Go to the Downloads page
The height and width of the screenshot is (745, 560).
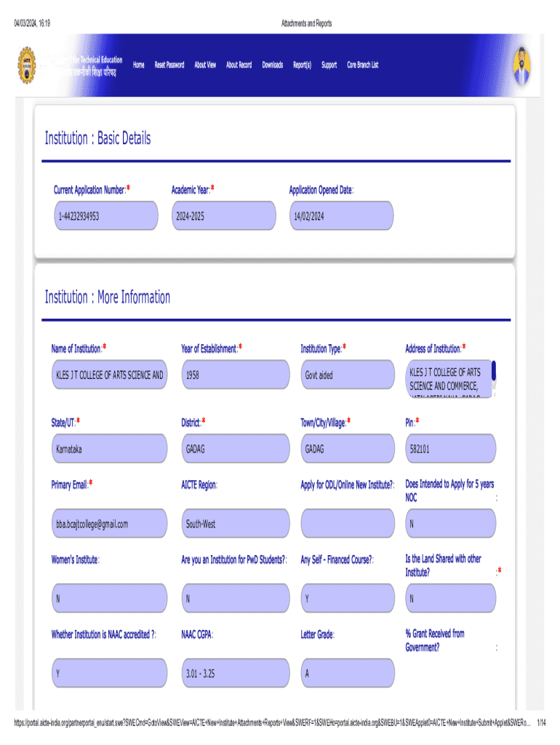pos(273,65)
